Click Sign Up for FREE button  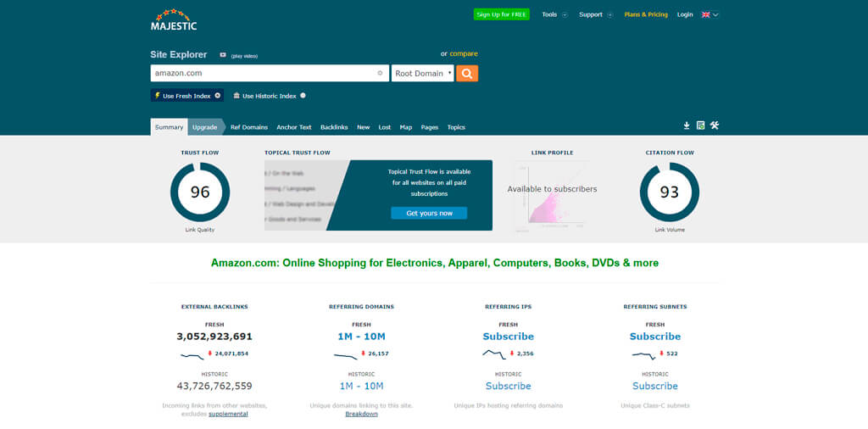[502, 14]
